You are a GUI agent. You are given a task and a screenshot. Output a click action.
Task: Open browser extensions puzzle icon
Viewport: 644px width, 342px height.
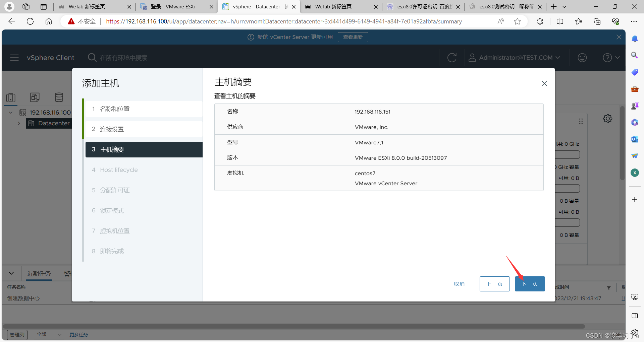tap(540, 21)
